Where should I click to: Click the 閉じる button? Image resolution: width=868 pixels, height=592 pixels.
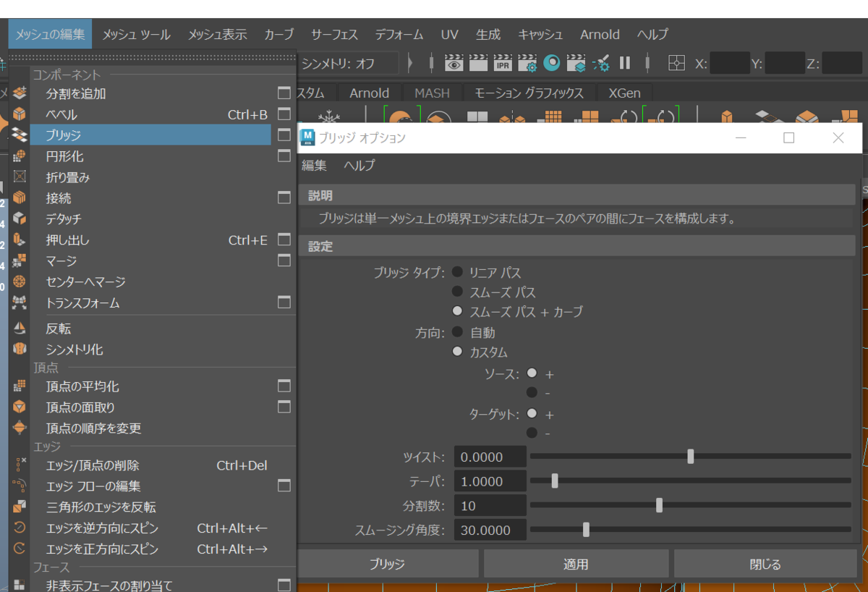point(765,564)
